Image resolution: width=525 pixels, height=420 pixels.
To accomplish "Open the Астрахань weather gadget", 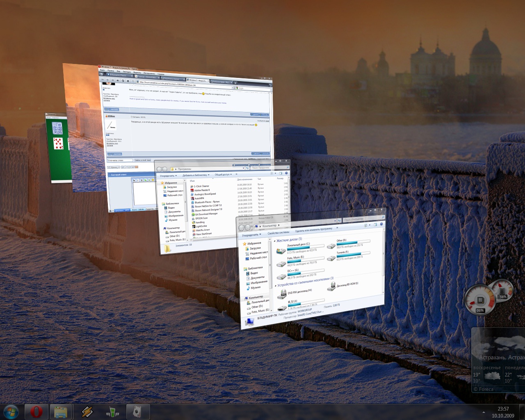I will [498, 360].
